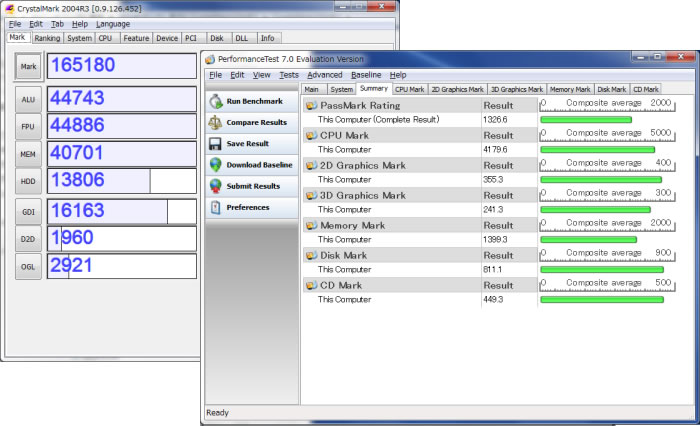The image size is (700, 426).
Task: Switch to the CrystalMark Feature tab
Action: [136, 38]
